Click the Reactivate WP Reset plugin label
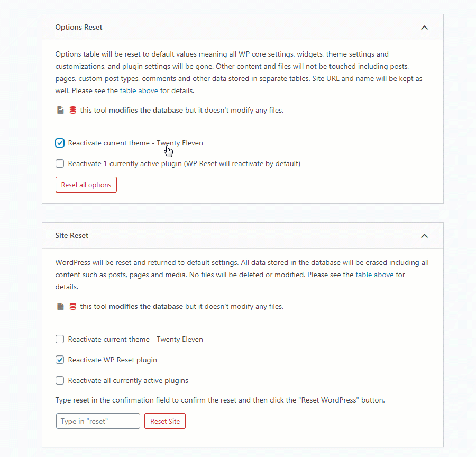The width and height of the screenshot is (476, 457). coord(112,360)
